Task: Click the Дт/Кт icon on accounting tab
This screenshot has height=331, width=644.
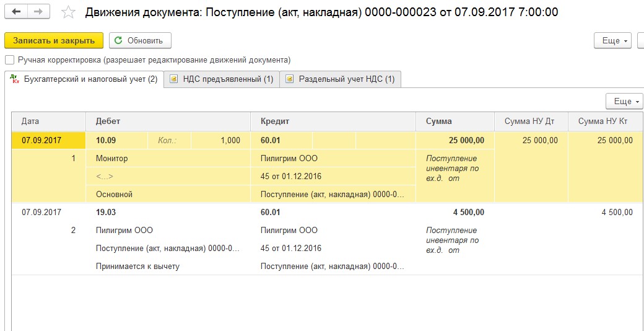Action: tap(15, 79)
